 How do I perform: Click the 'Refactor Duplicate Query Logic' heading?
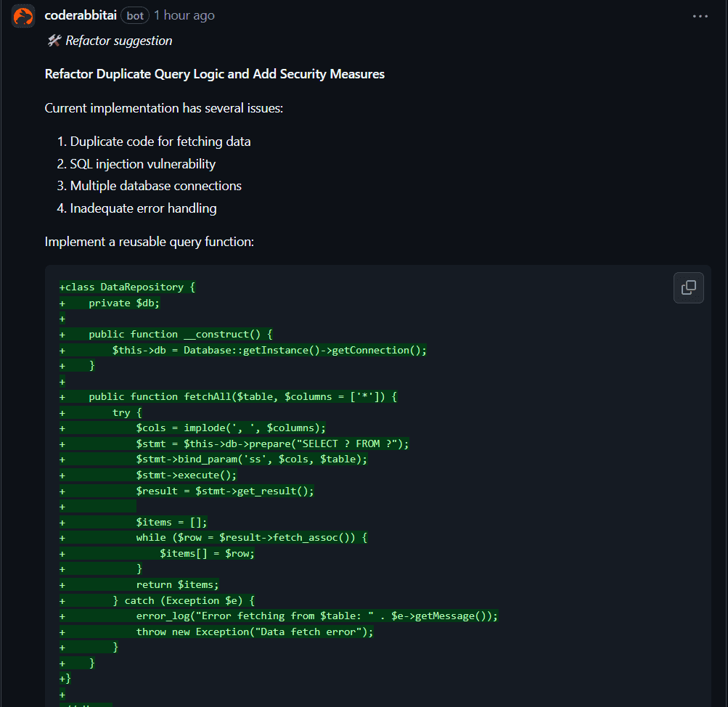(214, 74)
